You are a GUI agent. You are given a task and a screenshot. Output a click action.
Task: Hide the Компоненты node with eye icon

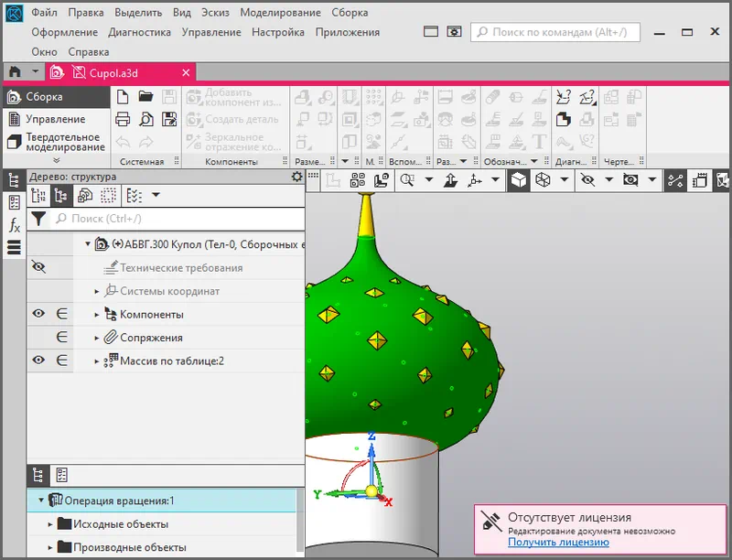(x=38, y=313)
